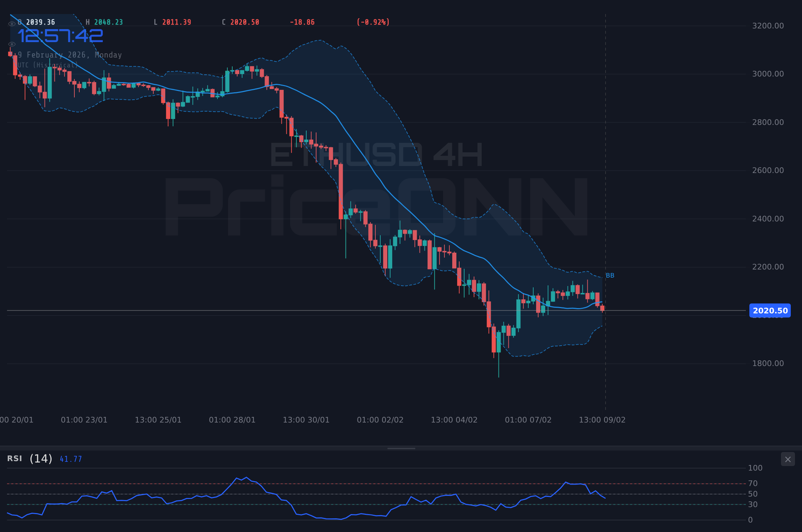The height and width of the screenshot is (532, 802).
Task: Click the 3000.00 price axis label
Action: click(x=768, y=74)
